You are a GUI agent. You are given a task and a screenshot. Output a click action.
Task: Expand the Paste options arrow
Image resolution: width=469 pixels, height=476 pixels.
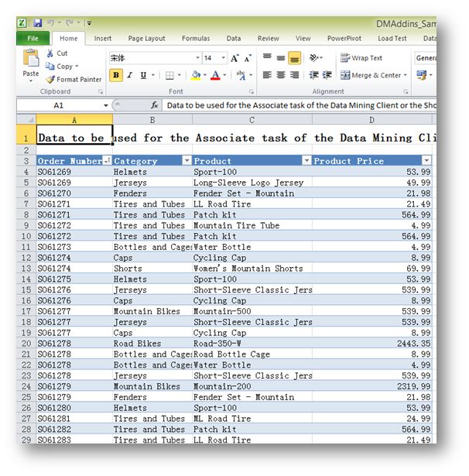[x=31, y=81]
